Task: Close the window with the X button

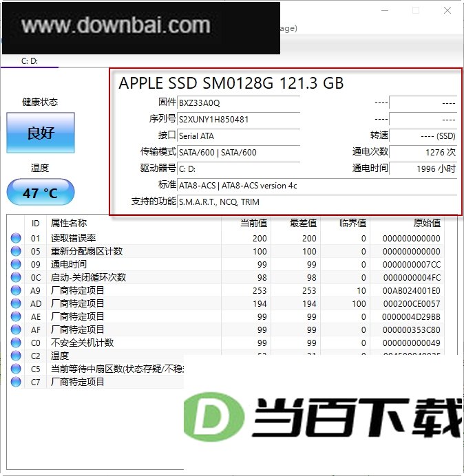Action: pyautogui.click(x=447, y=10)
